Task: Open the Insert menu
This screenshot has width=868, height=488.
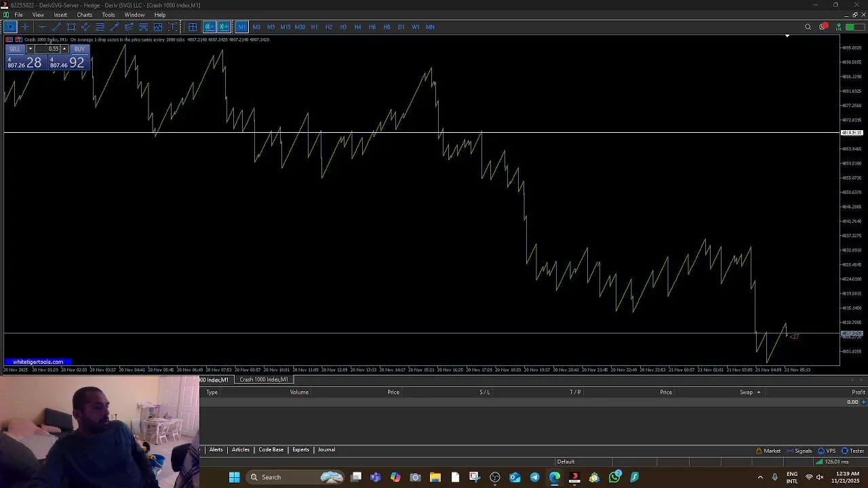Action: 60,15
